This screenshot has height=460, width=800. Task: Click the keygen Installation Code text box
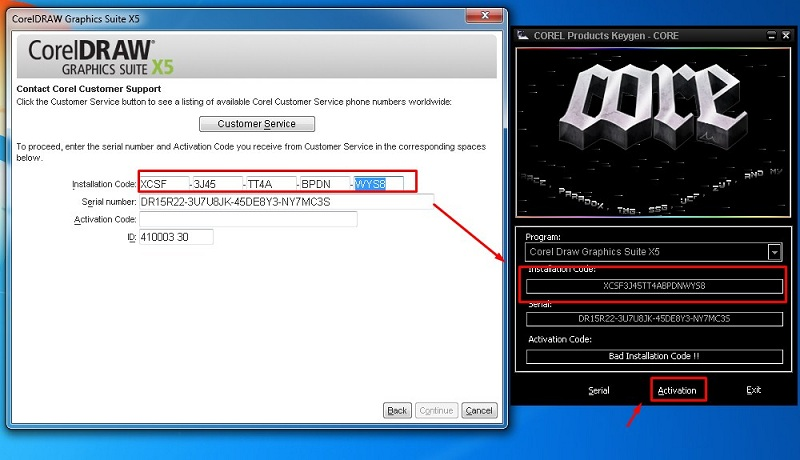(x=654, y=287)
